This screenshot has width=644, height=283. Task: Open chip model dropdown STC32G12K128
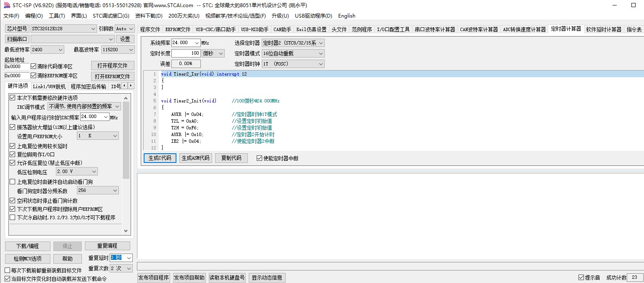click(64, 29)
